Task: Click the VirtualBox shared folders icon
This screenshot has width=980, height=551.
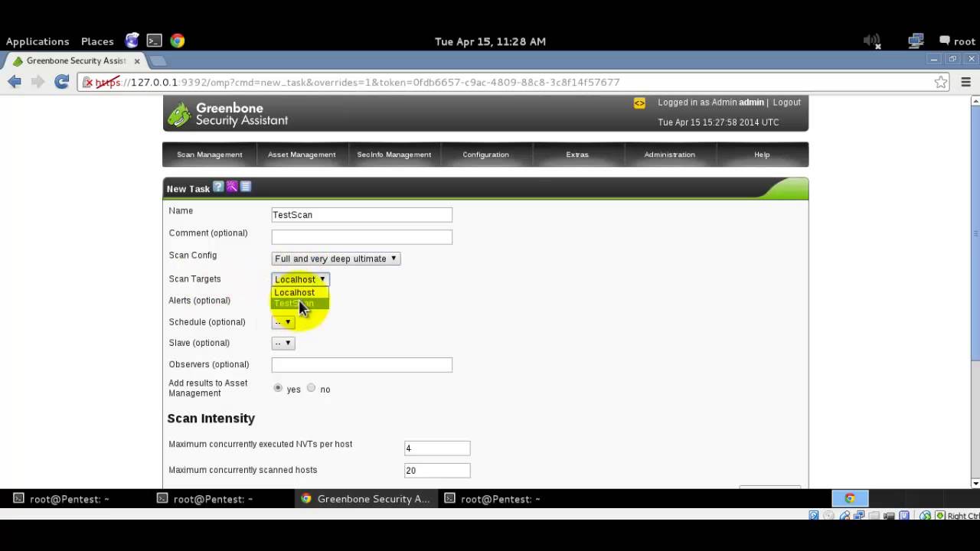Action: coord(874,517)
